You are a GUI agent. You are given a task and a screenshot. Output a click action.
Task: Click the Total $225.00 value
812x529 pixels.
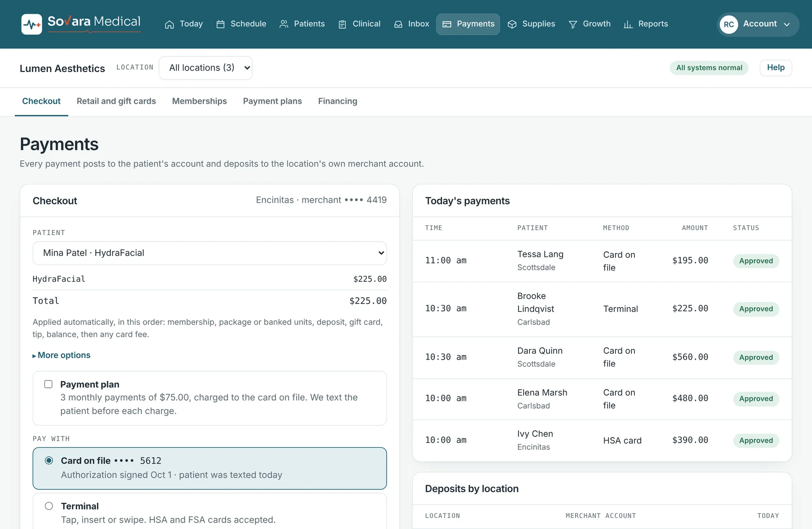[x=368, y=301]
